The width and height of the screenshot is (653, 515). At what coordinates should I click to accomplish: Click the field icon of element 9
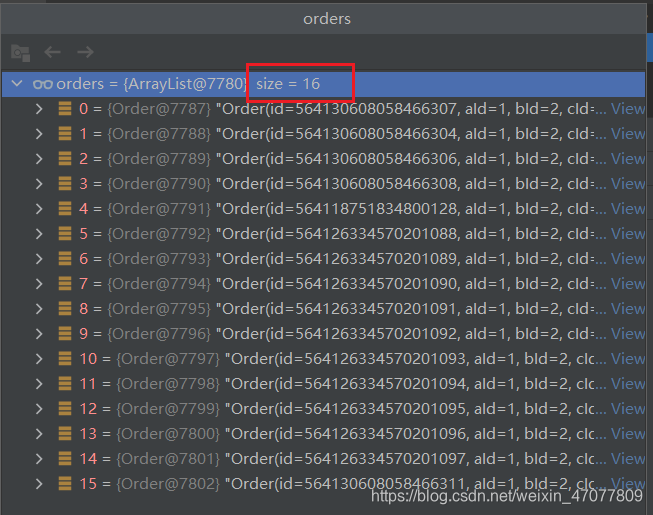coord(65,333)
